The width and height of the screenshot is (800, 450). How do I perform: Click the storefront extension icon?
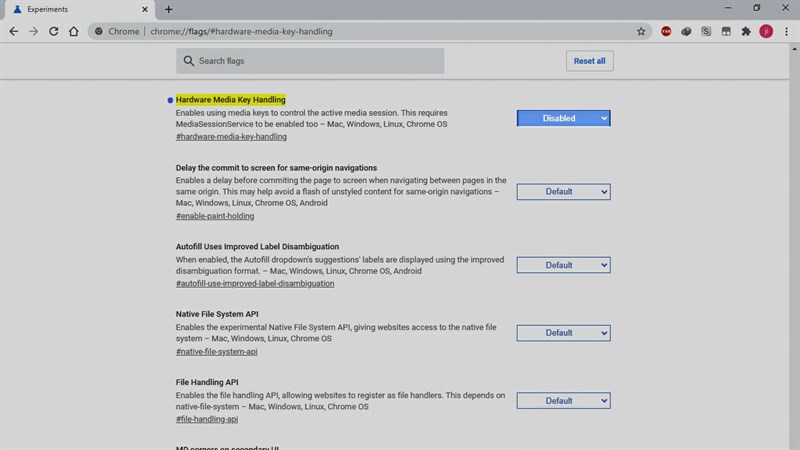click(x=726, y=32)
